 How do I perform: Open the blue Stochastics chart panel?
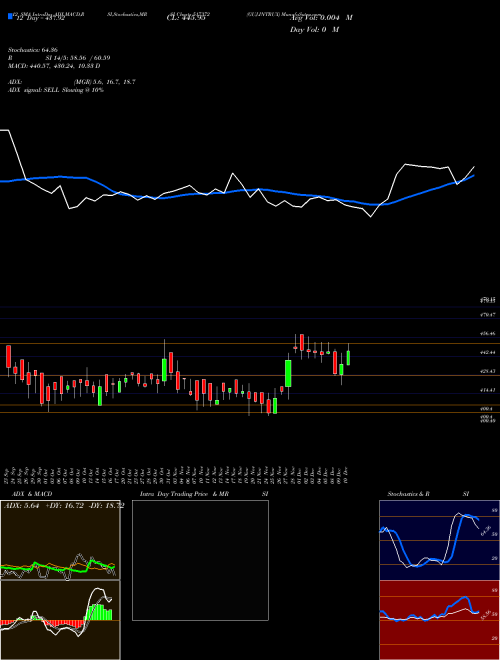point(439,540)
